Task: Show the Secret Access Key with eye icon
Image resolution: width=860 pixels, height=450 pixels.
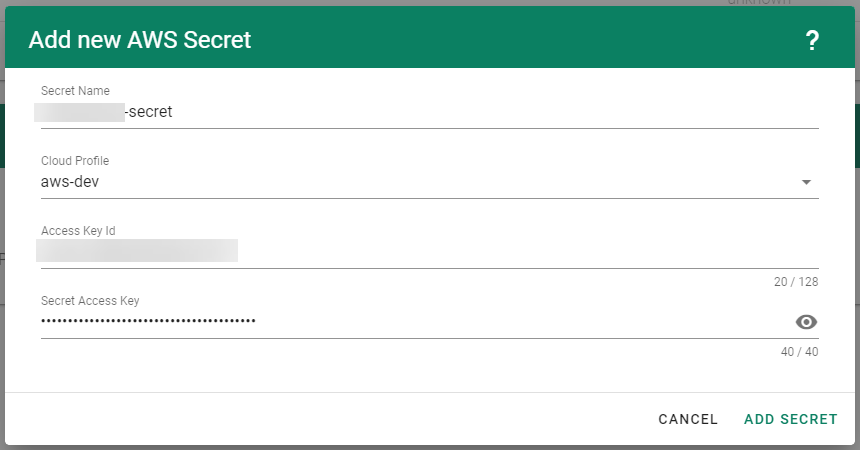Action: [806, 322]
